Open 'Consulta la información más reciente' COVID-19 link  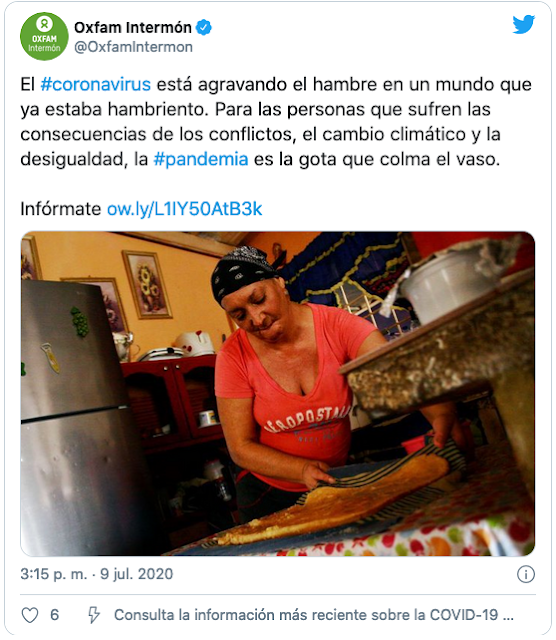[314, 615]
